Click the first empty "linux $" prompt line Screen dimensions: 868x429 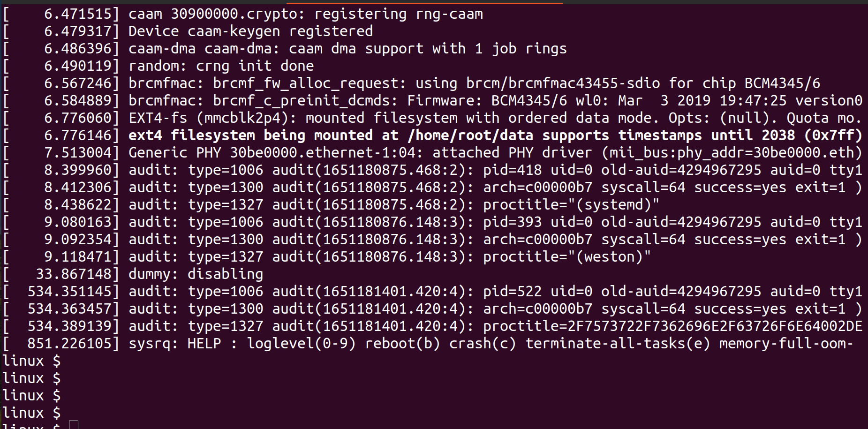click(x=31, y=361)
